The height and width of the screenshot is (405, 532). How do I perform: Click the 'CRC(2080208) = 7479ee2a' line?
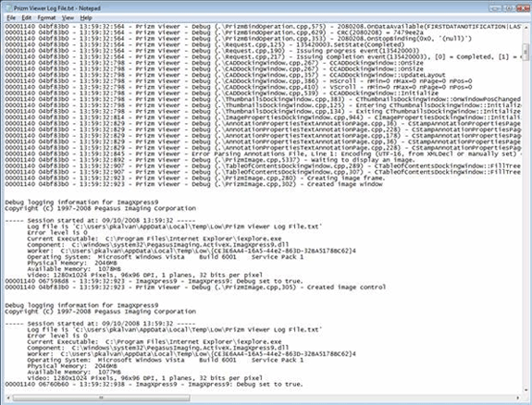point(214,32)
